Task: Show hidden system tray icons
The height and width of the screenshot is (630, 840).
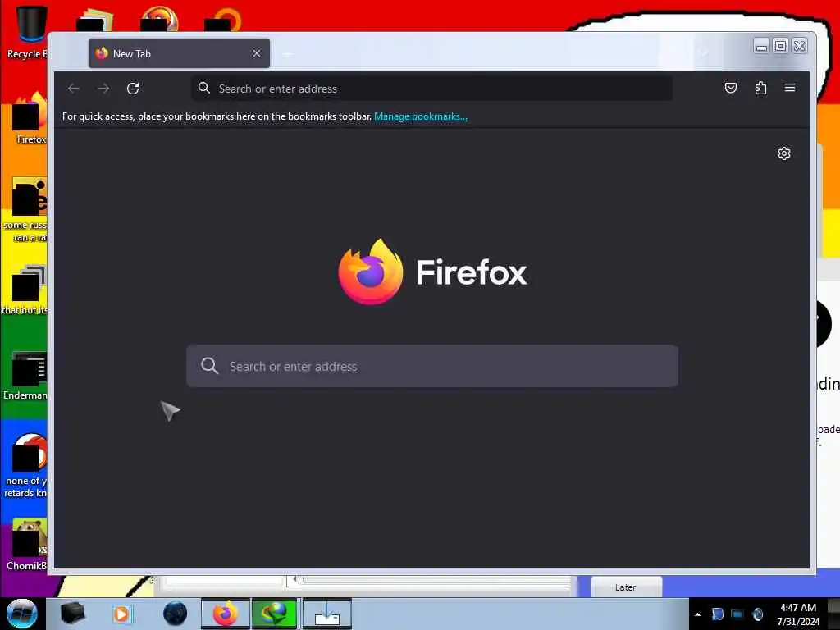Action: coord(697,614)
